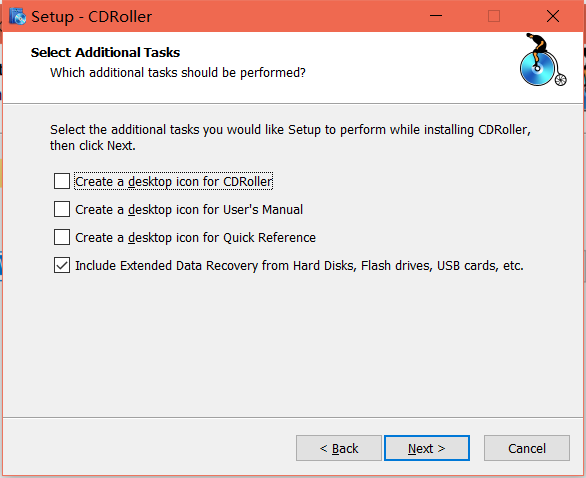The width and height of the screenshot is (586, 478).
Task: Tick the checkbox for CDRoller desktop icon
Action: pos(62,181)
